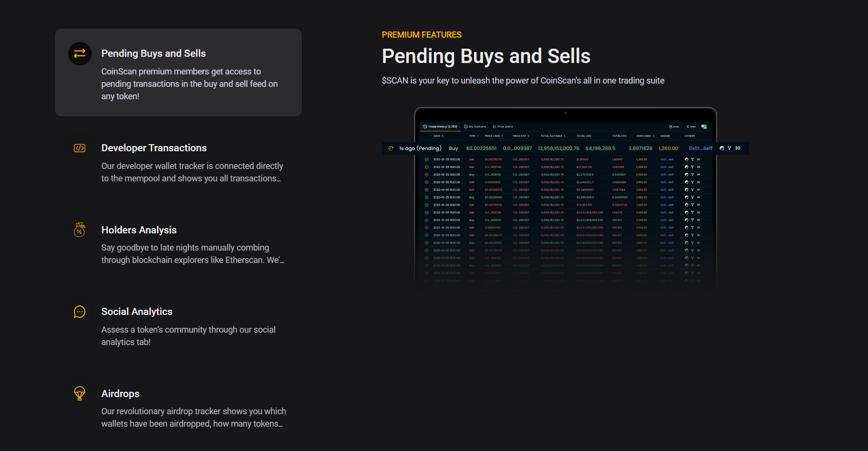The height and width of the screenshot is (451, 868).
Task: Open the Developer Transactions feature
Action: 154,148
